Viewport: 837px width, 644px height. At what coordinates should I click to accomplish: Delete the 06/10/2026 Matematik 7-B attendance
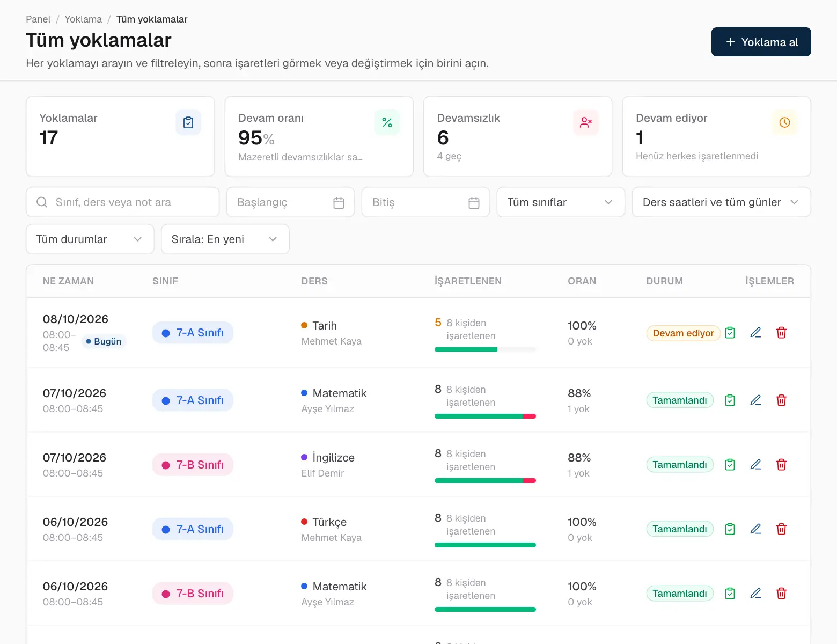(x=781, y=594)
